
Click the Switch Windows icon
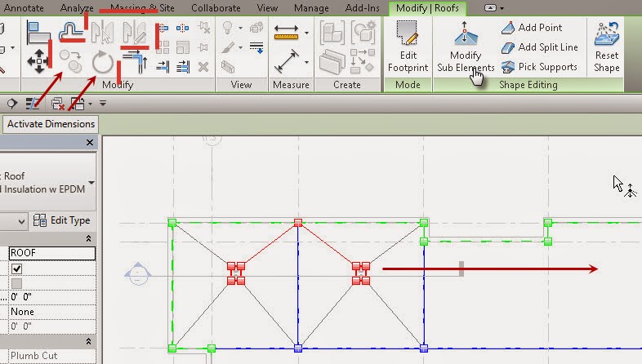pos(78,104)
